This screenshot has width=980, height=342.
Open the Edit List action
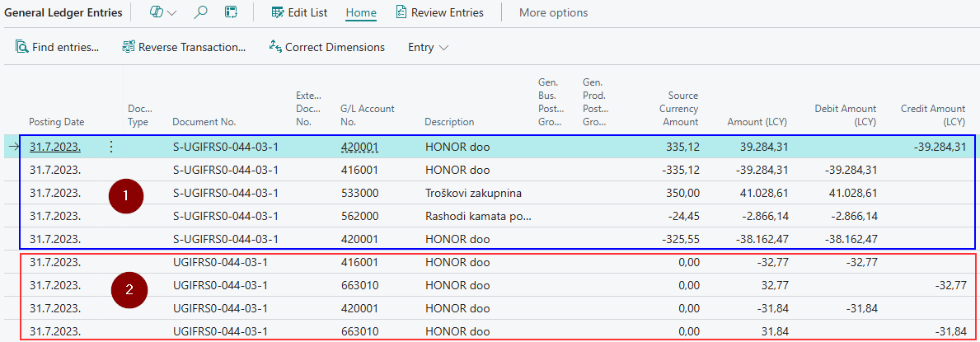pos(300,12)
